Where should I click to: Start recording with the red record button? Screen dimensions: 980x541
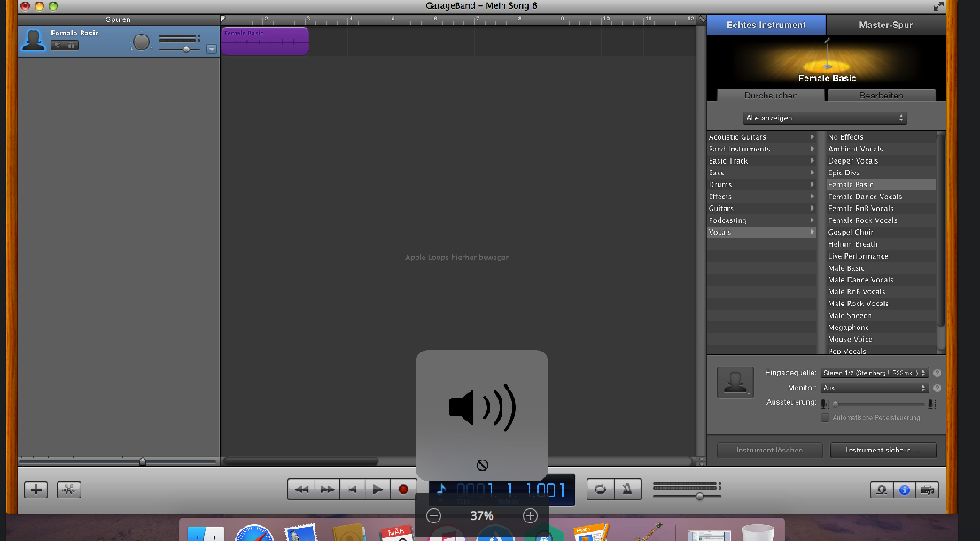click(x=403, y=489)
